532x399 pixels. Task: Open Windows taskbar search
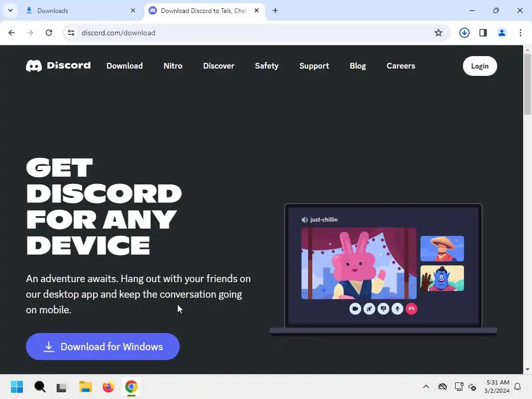click(x=39, y=387)
